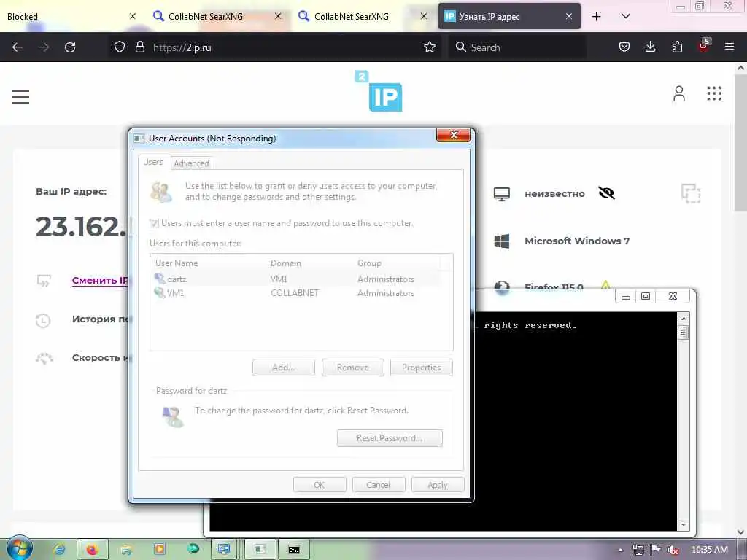Confirm with the OK button
The width and height of the screenshot is (747, 560).
click(x=320, y=485)
